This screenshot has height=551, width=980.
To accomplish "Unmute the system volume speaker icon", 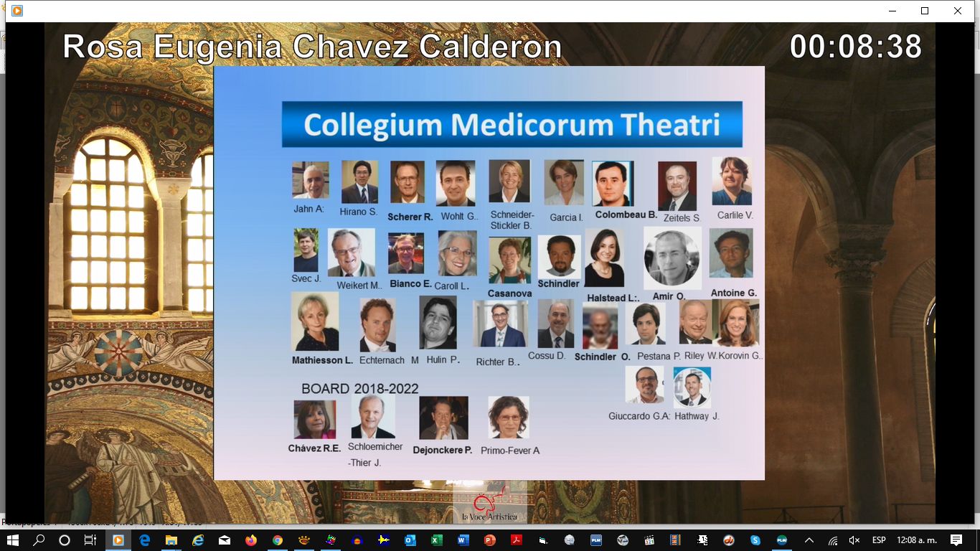I will pyautogui.click(x=854, y=540).
